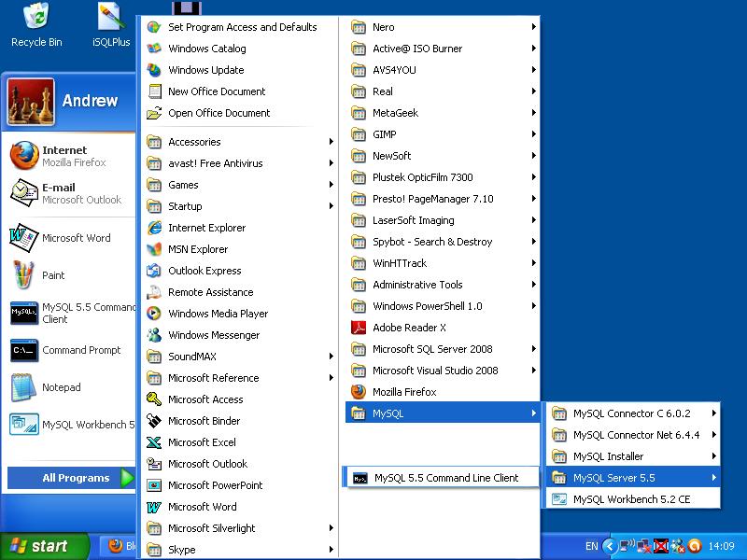The height and width of the screenshot is (560, 747).
Task: Open MySQL Workbench 5.2 CE icon
Action: click(x=558, y=499)
